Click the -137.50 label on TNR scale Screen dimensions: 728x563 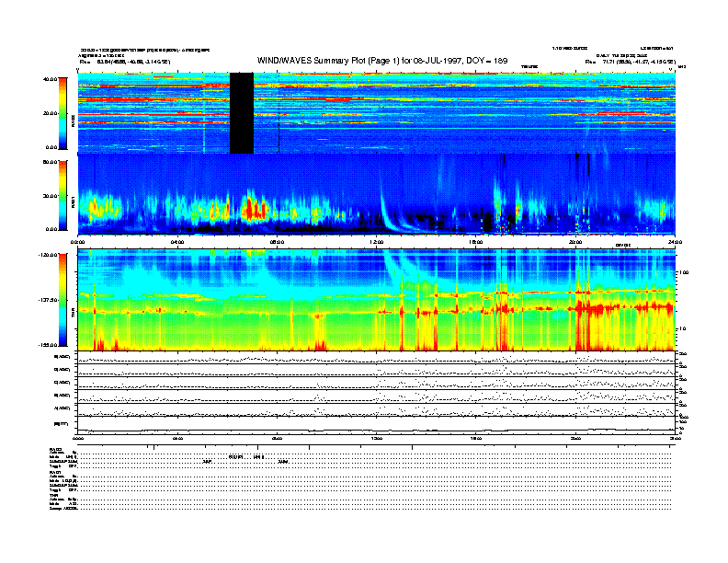[48, 300]
